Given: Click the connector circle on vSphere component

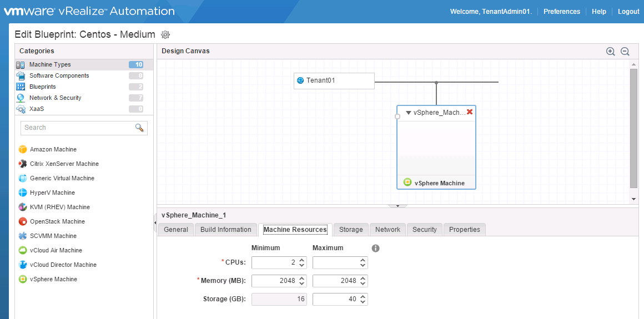Looking at the screenshot, I should click(397, 117).
